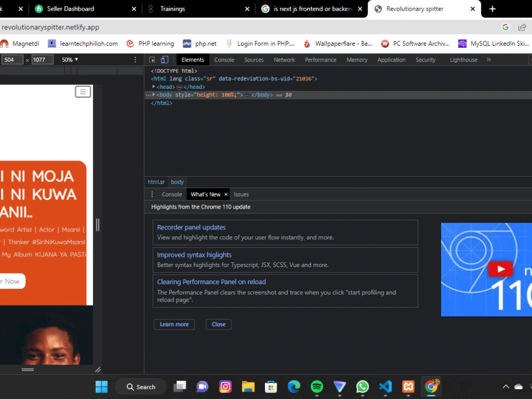Open File Explorer from the taskbar
This screenshot has width=532, height=399.
click(248, 386)
